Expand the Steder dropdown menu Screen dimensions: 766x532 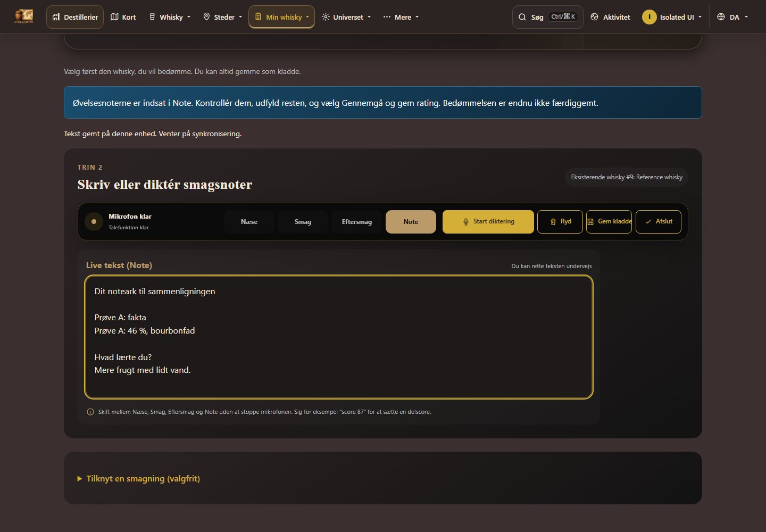click(223, 17)
